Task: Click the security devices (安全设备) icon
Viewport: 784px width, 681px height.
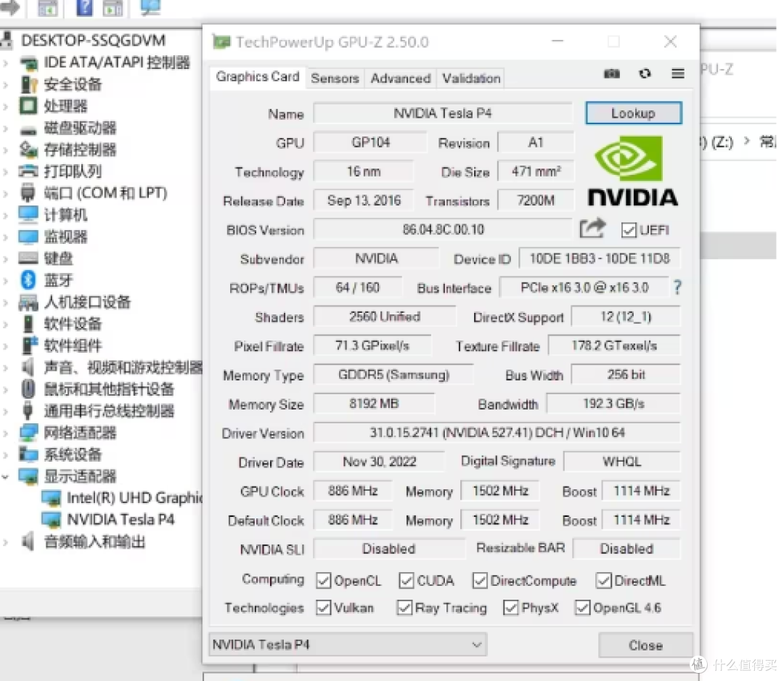Action: [28, 84]
